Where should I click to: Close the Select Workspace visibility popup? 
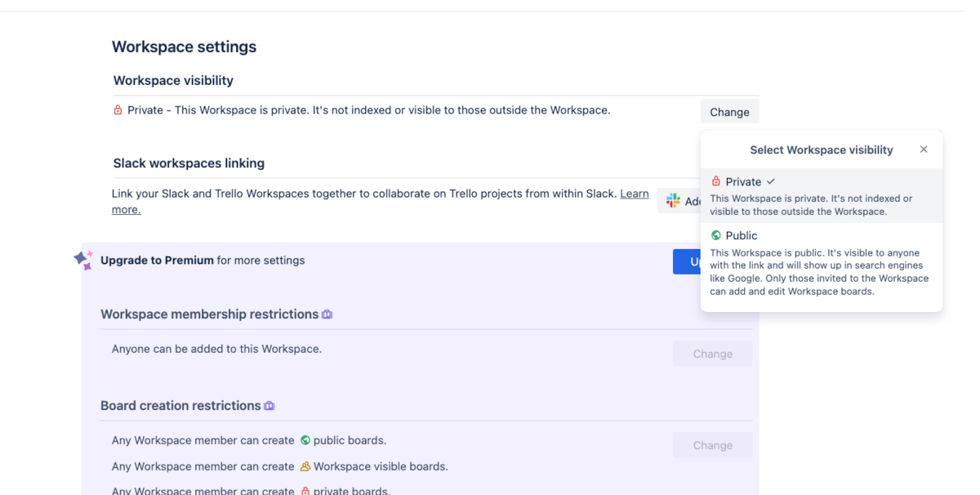coord(923,149)
